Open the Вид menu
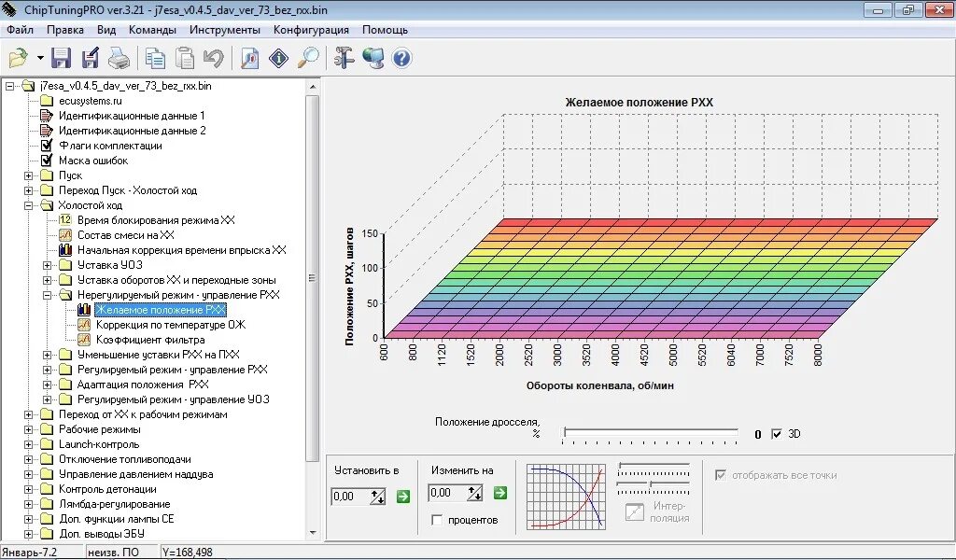Image resolution: width=956 pixels, height=560 pixels. (x=106, y=30)
